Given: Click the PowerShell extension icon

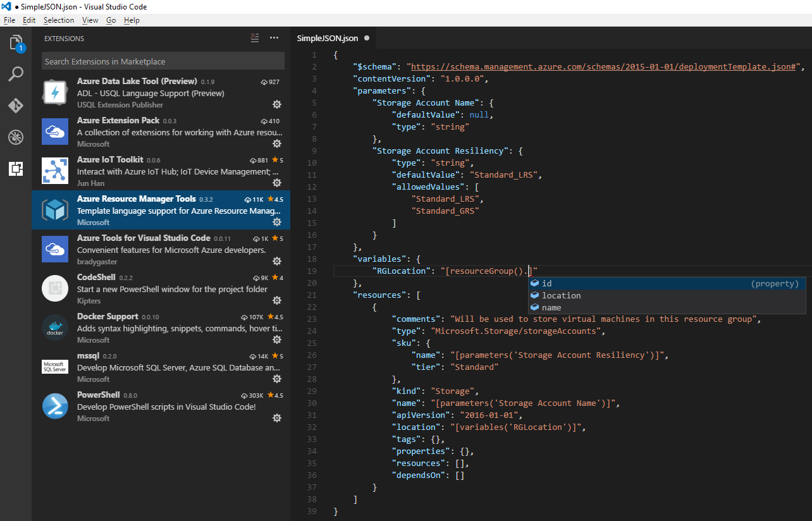Looking at the screenshot, I should click(55, 407).
